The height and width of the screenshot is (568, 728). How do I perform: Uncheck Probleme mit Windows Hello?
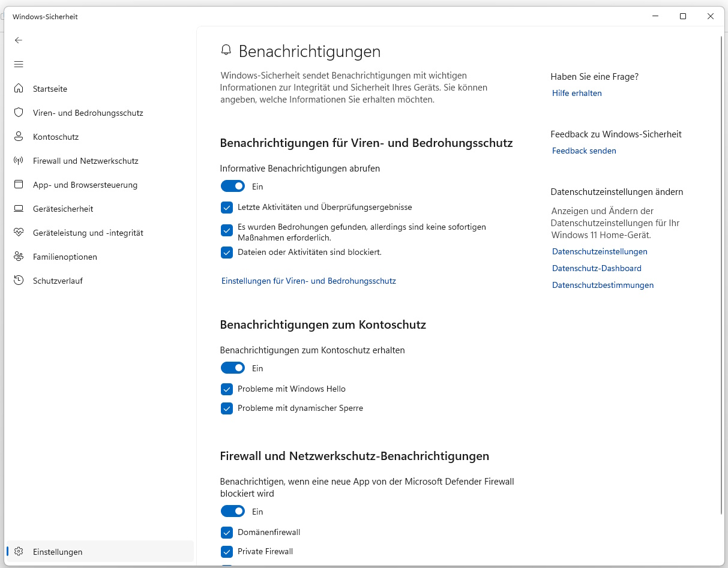point(227,389)
